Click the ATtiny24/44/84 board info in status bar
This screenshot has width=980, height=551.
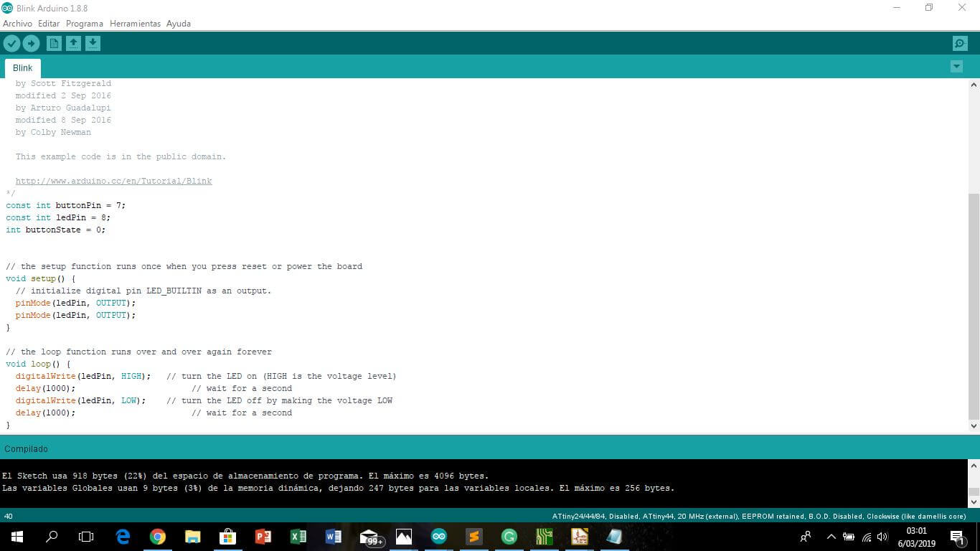pyautogui.click(x=759, y=516)
